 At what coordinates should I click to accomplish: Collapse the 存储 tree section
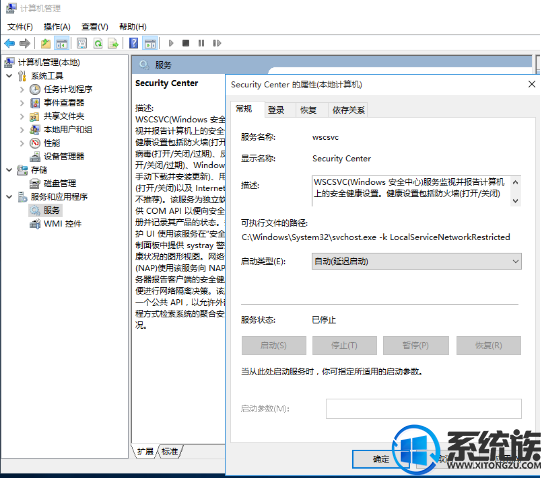(x=9, y=170)
